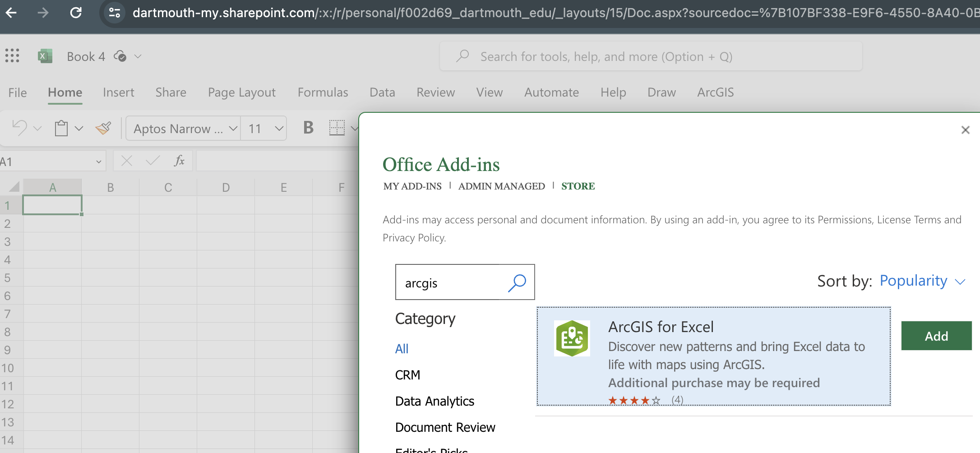Switch to MY ADD-INS tab
The image size is (980, 453).
(412, 186)
